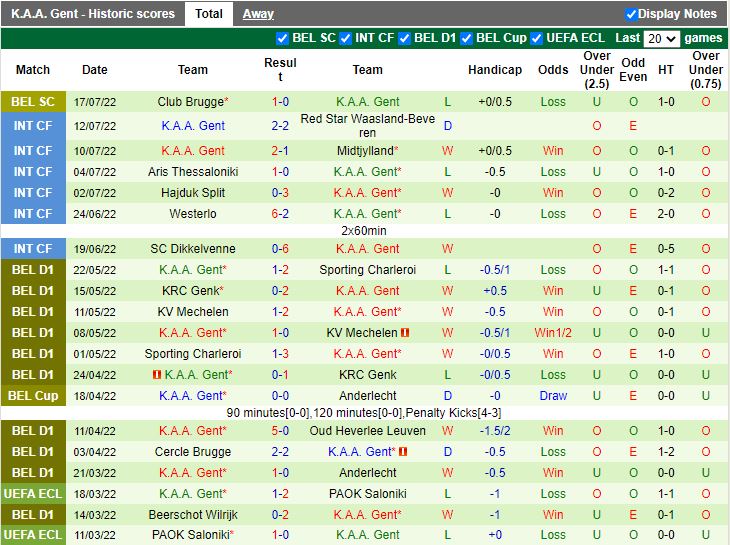Click Win1/2 odds in KV Mechelen row
The height and width of the screenshot is (545, 730).
click(553, 333)
